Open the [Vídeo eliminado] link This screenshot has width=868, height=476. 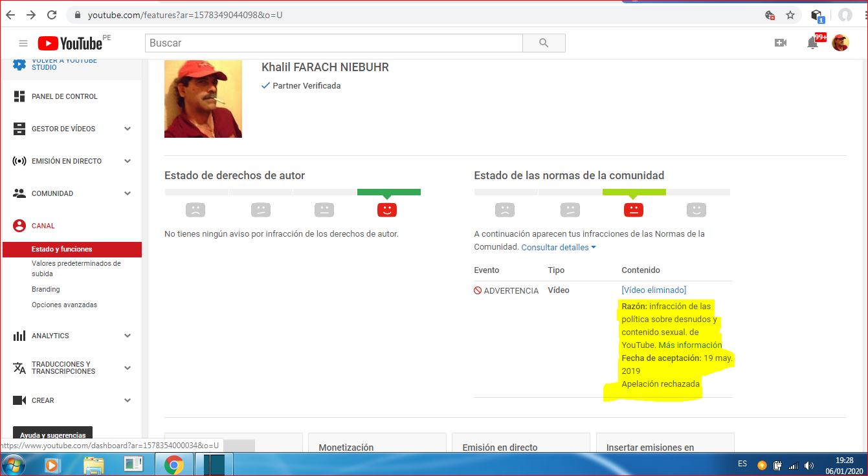654,290
